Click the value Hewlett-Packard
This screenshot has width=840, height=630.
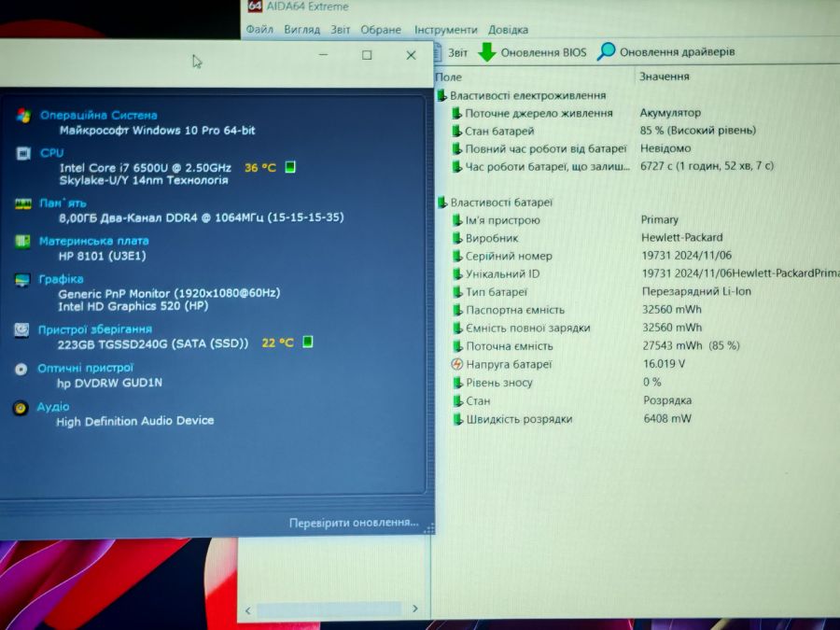pos(682,237)
